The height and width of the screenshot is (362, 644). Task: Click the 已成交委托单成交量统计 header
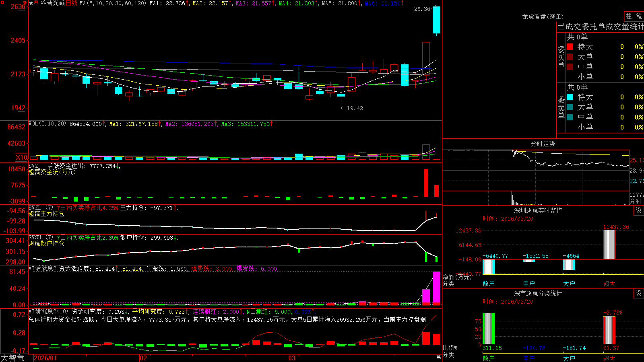601,27
